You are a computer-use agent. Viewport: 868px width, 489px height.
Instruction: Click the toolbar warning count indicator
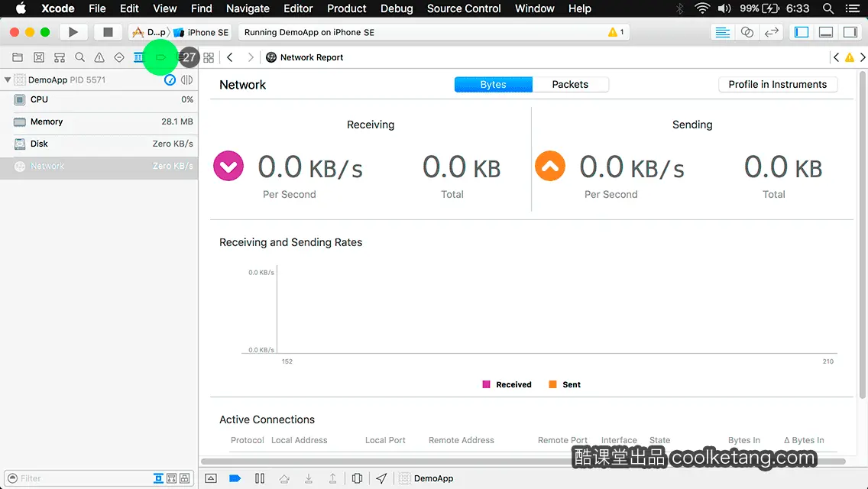tap(616, 32)
